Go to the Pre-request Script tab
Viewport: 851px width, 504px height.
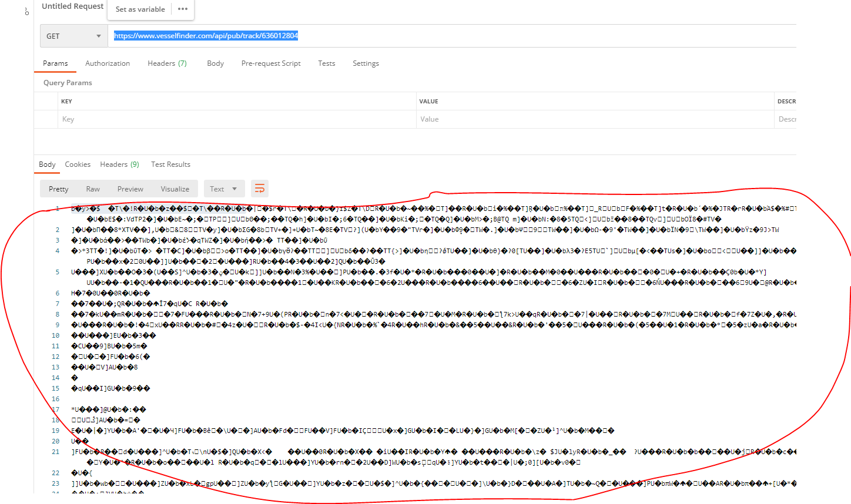point(271,63)
